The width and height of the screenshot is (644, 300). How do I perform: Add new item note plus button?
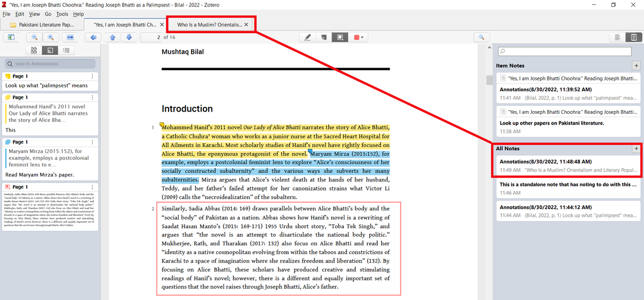pos(636,65)
